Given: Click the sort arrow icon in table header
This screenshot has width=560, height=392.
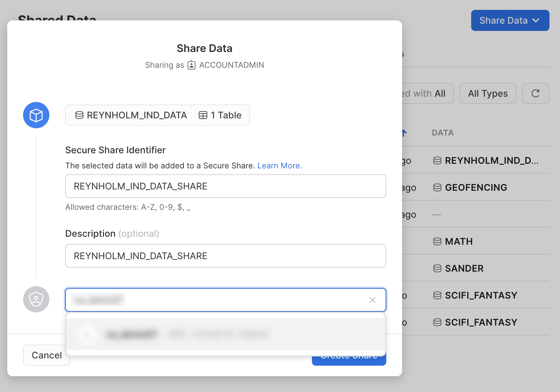Looking at the screenshot, I should point(404,133).
